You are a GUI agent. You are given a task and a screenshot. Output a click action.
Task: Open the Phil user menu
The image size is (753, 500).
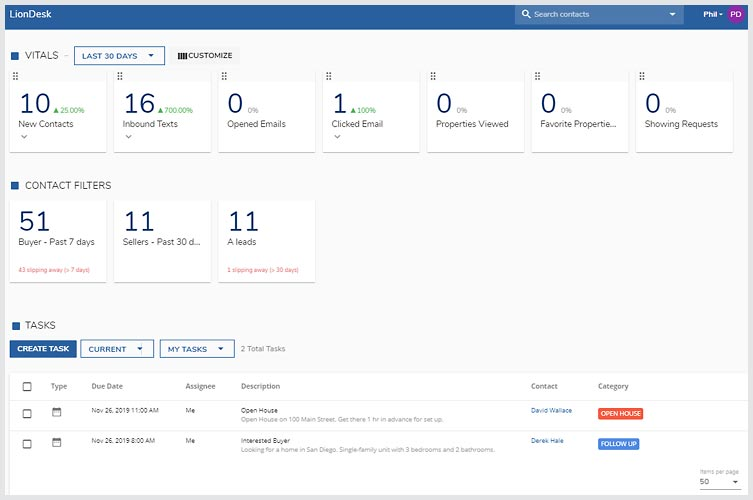[712, 15]
